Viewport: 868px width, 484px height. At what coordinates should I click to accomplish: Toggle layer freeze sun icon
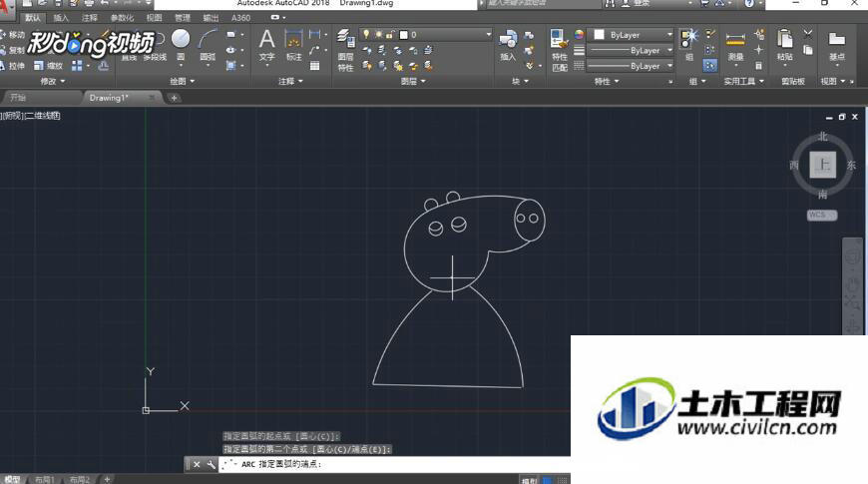379,34
